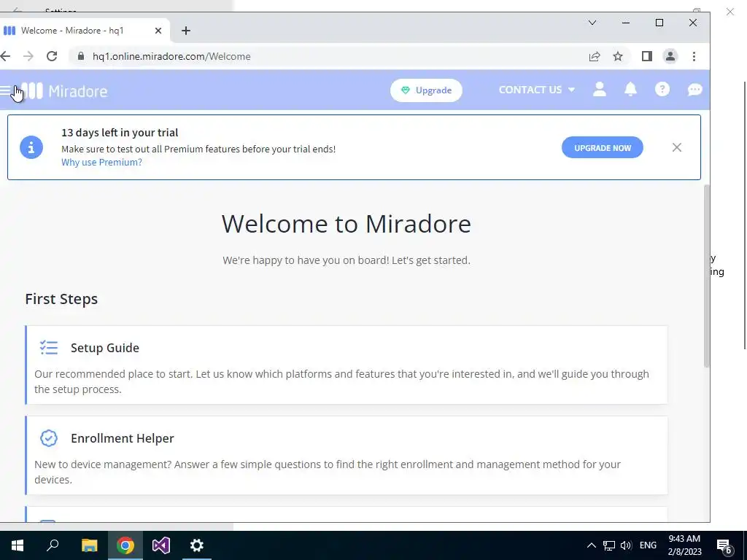Click the Welcome to Miradore heading

[347, 223]
